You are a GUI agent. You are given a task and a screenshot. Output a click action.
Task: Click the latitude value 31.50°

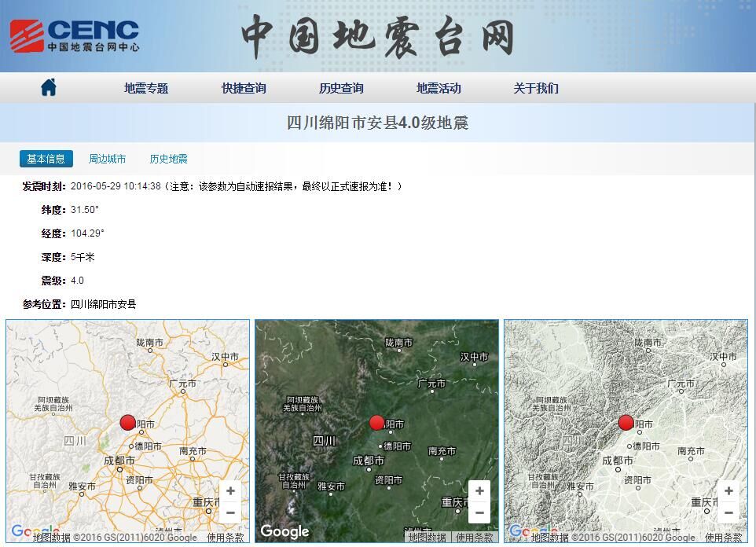tap(84, 210)
